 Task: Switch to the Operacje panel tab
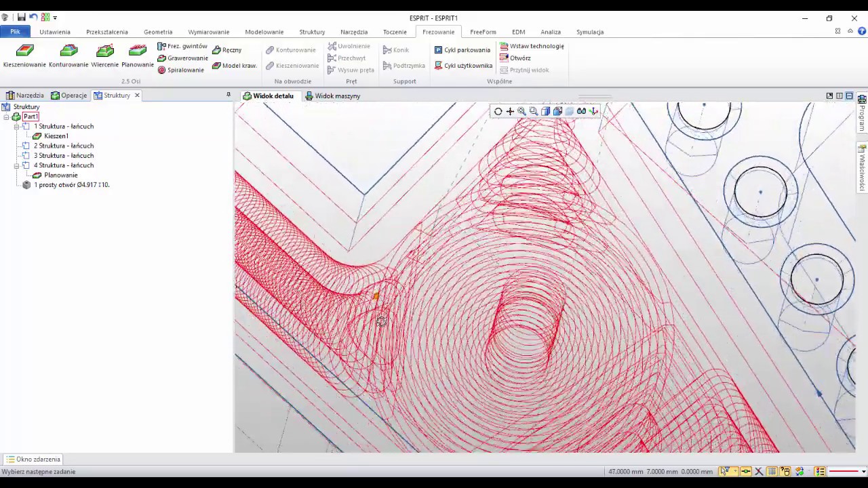point(69,96)
